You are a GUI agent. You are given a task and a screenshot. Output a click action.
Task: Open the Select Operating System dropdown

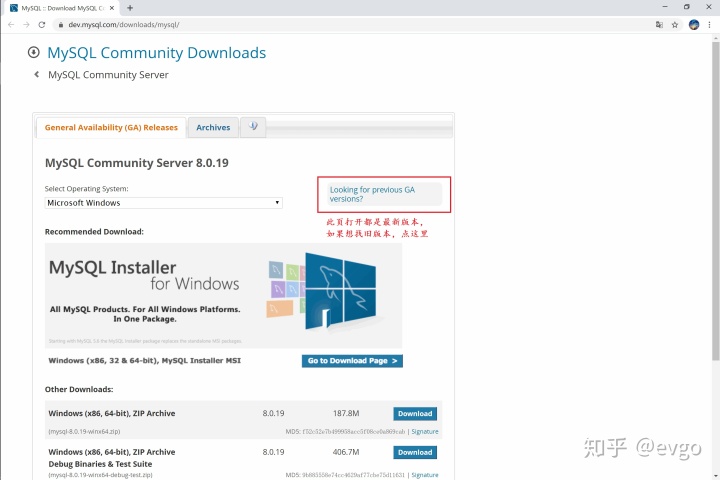click(163, 203)
